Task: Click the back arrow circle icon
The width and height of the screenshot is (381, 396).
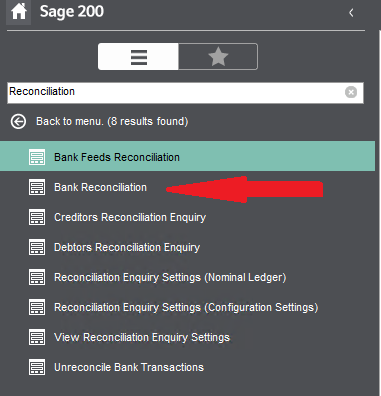Action: [18, 122]
